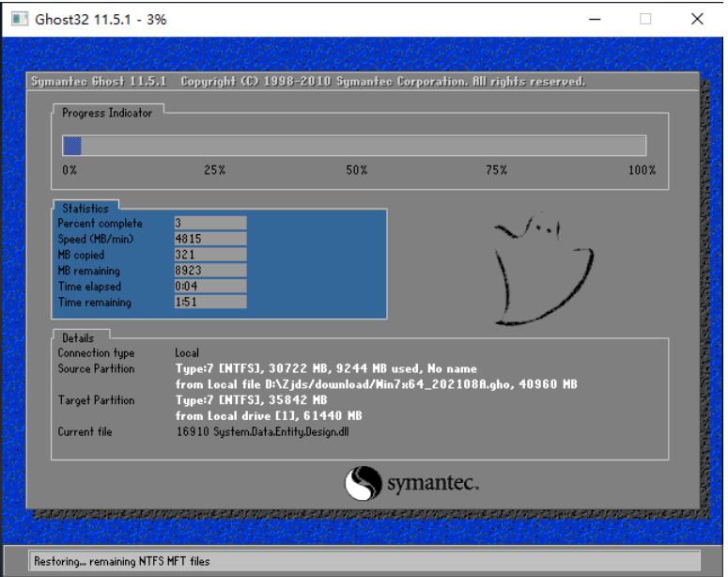Click the 50% marker under the progress bar
The width and height of the screenshot is (728, 577).
click(356, 170)
